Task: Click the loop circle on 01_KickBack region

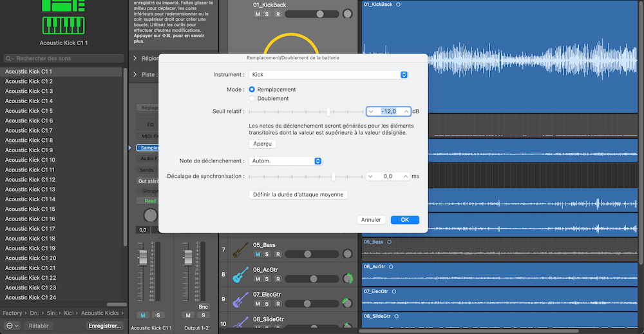Action: (399, 5)
